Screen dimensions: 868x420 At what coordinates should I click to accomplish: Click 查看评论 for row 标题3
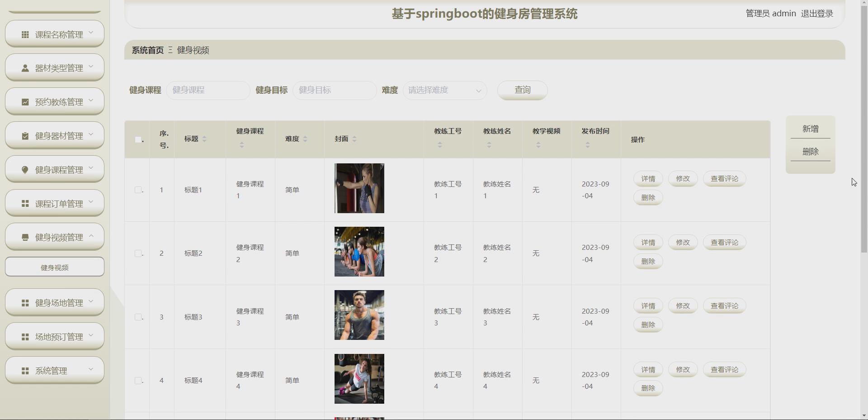pyautogui.click(x=725, y=306)
